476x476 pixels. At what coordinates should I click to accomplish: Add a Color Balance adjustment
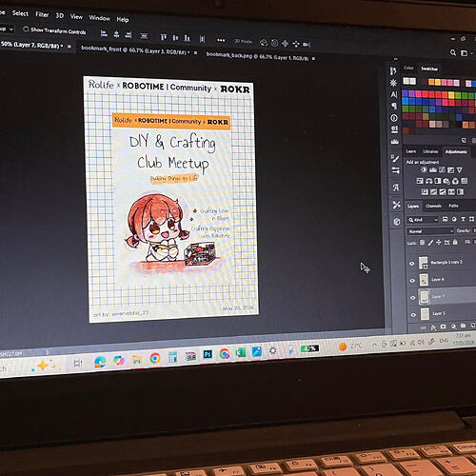coord(428,181)
